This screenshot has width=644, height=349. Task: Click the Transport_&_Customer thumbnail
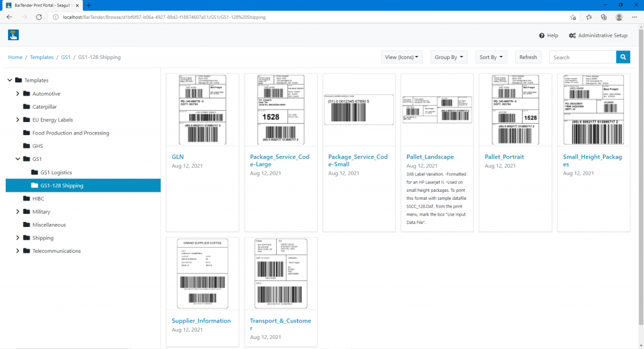tap(281, 274)
